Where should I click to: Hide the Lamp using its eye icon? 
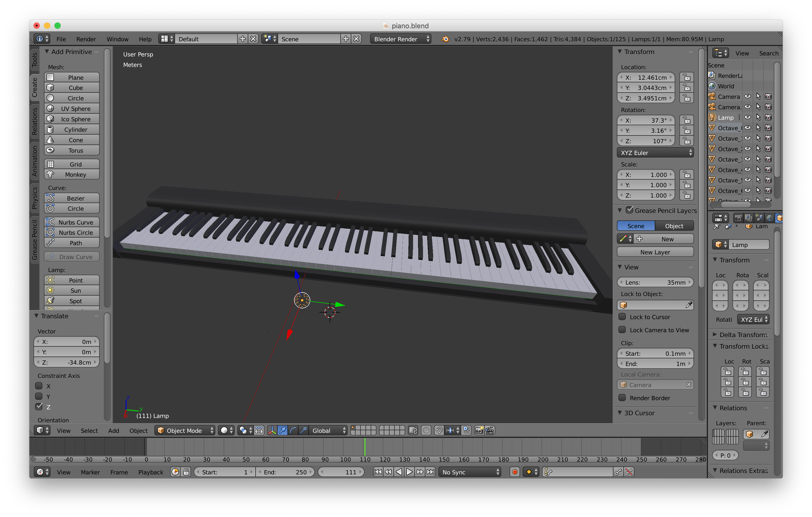[x=748, y=117]
